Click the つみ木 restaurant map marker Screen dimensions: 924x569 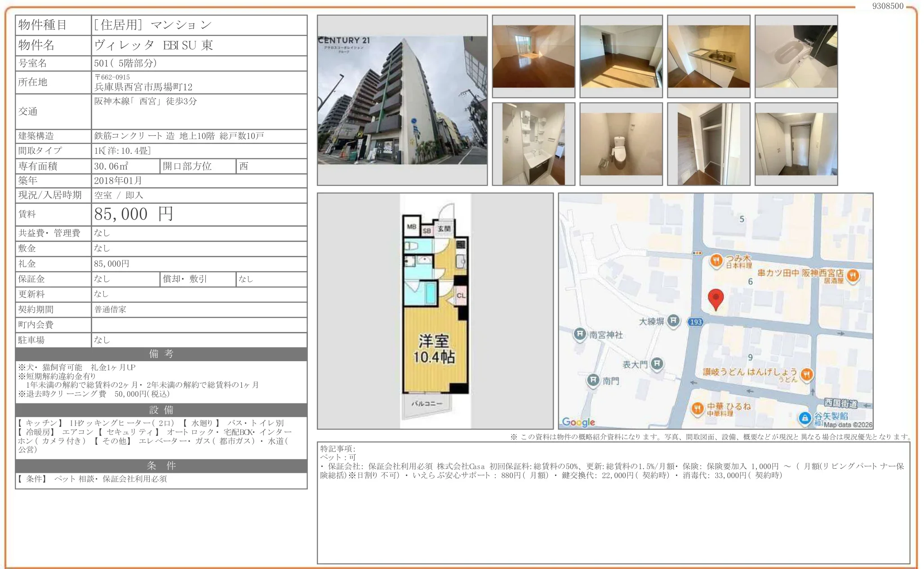coord(716,260)
